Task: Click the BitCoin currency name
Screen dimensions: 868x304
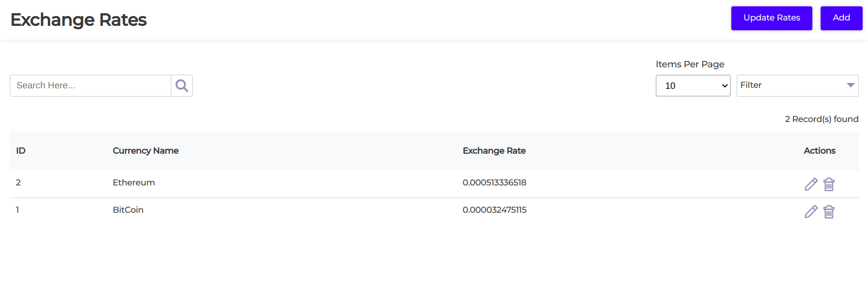Action: coord(128,209)
